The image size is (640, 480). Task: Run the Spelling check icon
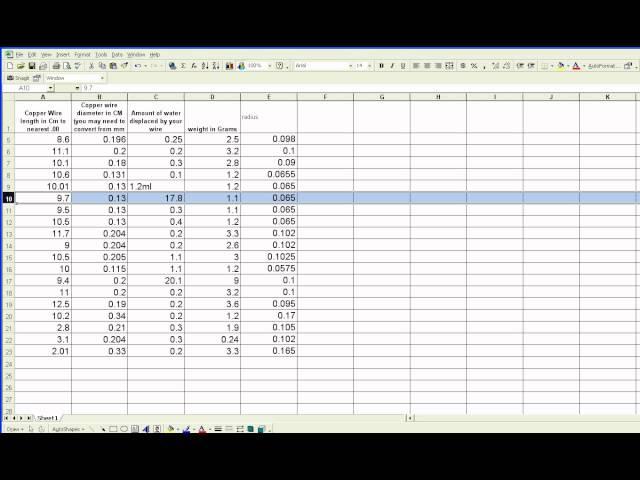(78, 66)
